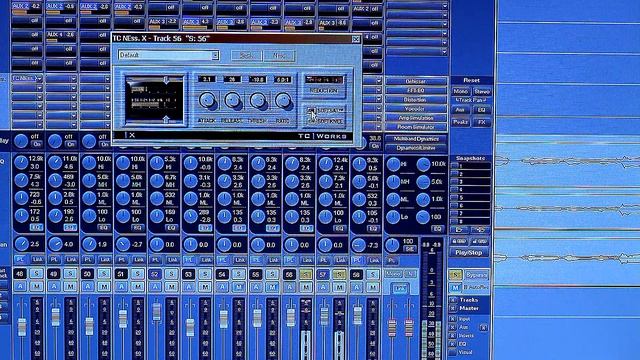Screen dimensions: 640x360
Task: Click the Play/Stop button
Action: 469,253
